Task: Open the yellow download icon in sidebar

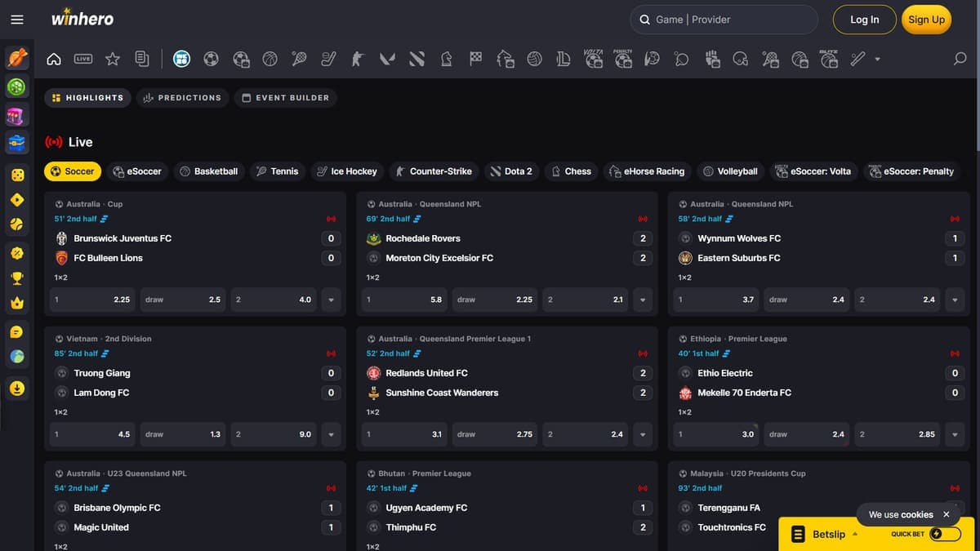Action: coord(17,388)
